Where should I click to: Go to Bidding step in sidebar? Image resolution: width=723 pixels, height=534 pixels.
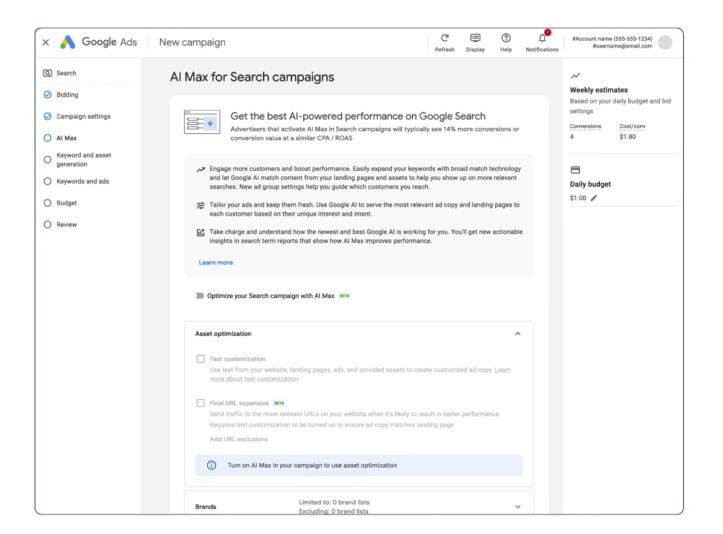[67, 95]
